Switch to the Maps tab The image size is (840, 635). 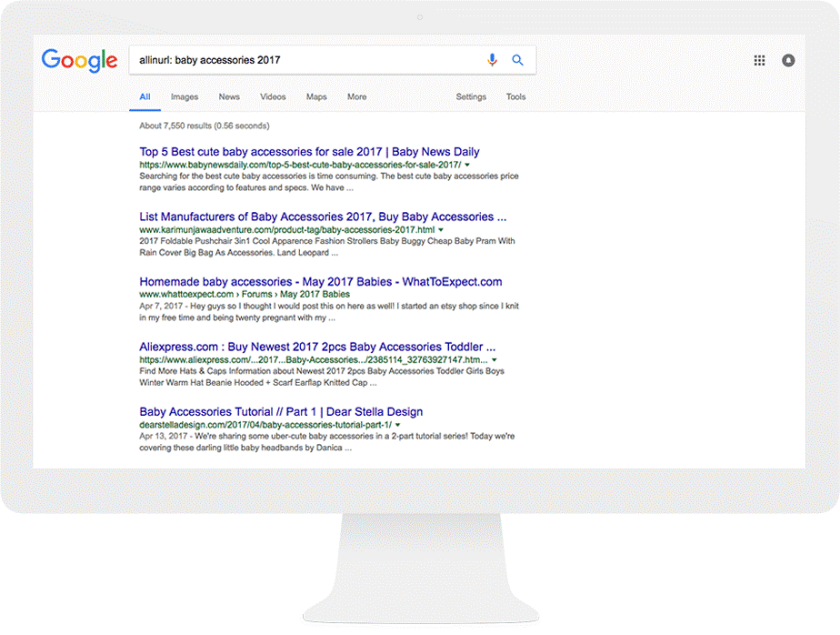[316, 97]
